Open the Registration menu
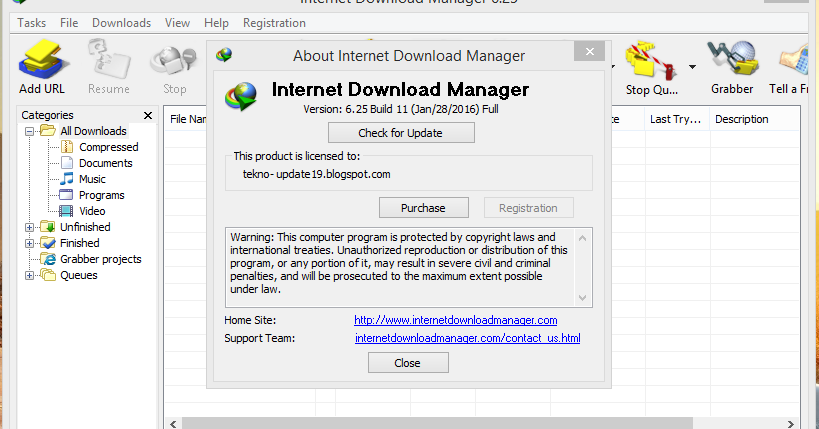The image size is (819, 429). click(274, 23)
